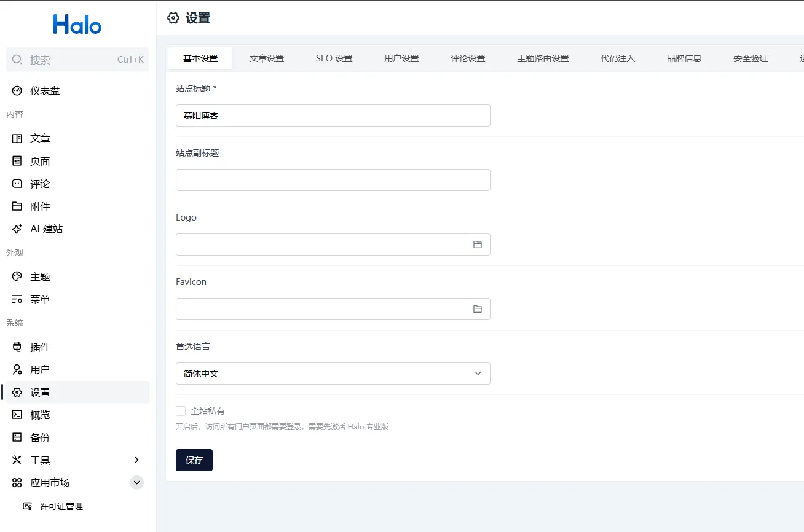Switch to the SEO 设置 tab

click(334, 58)
